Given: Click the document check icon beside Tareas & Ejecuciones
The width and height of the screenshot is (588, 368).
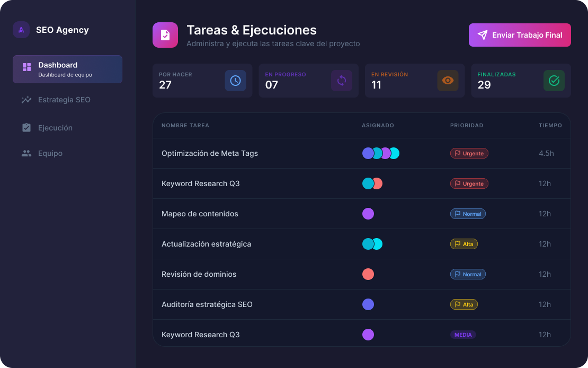Looking at the screenshot, I should 165,35.
